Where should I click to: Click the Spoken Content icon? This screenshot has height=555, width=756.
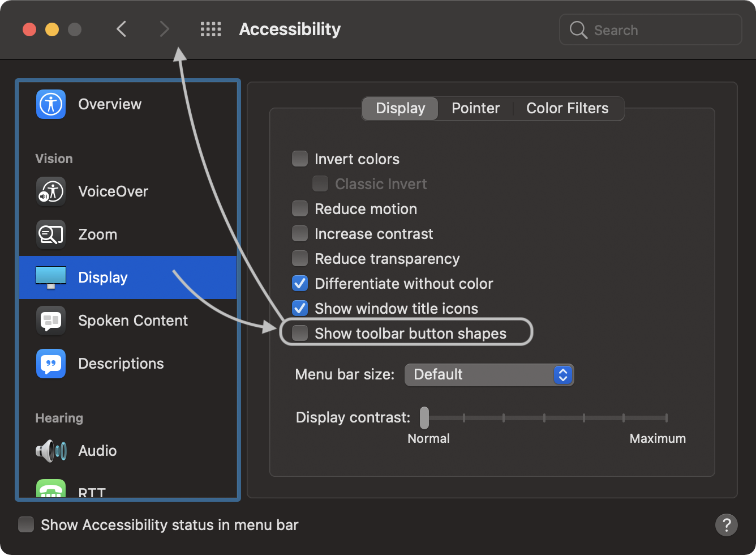pos(51,321)
